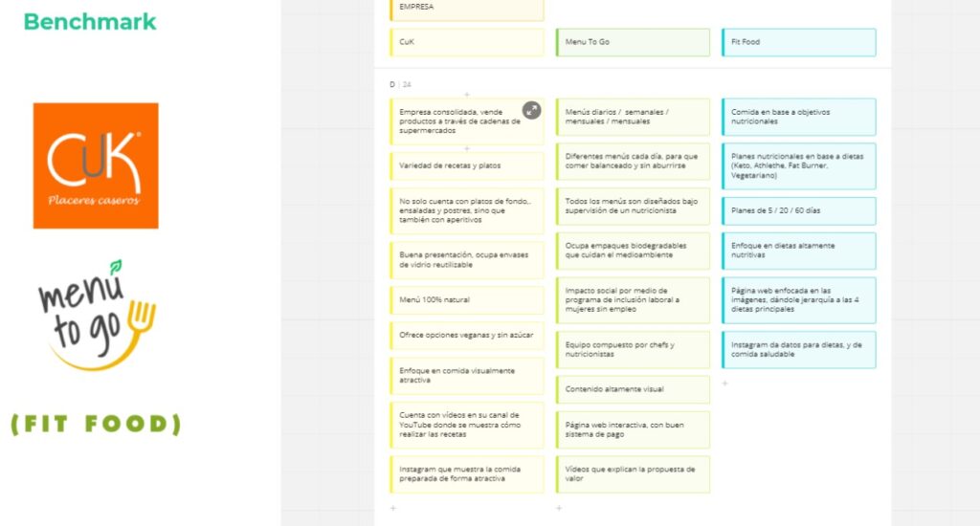Click the plus icon below the Fit Food column

tap(725, 384)
